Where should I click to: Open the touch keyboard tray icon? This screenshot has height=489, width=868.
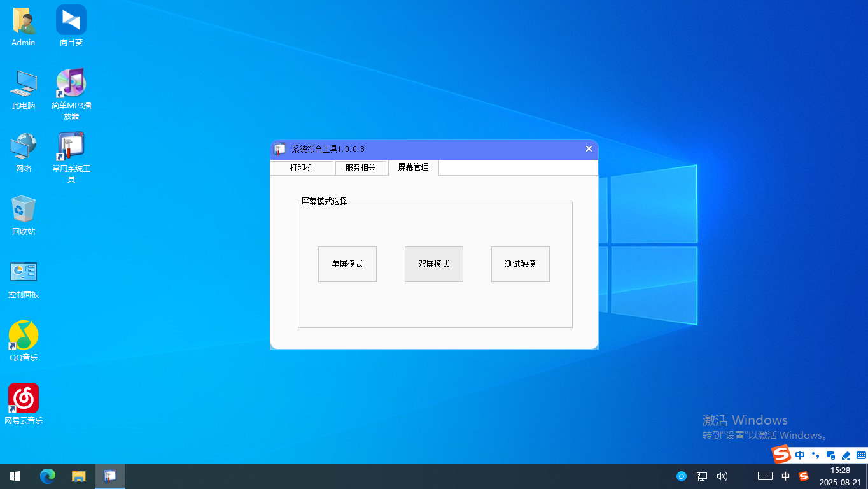pos(766,476)
